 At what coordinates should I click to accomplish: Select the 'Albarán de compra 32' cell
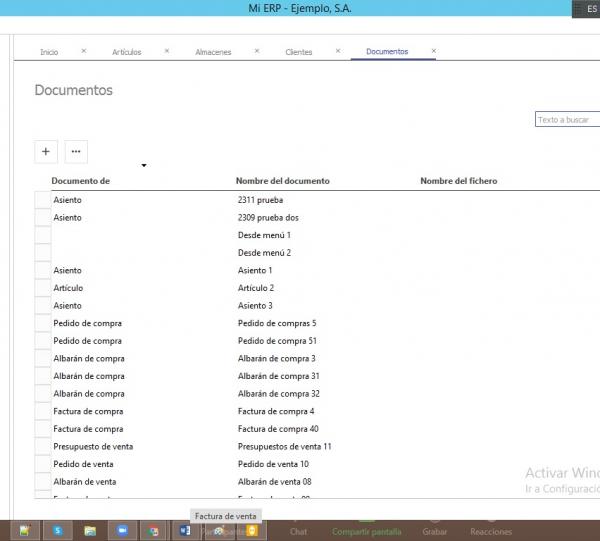coord(279,393)
